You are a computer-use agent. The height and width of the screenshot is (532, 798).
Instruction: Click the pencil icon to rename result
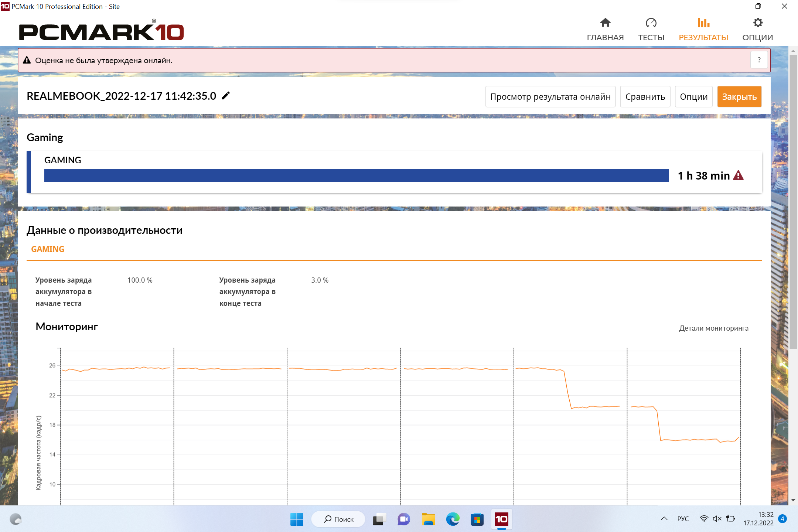tap(226, 96)
